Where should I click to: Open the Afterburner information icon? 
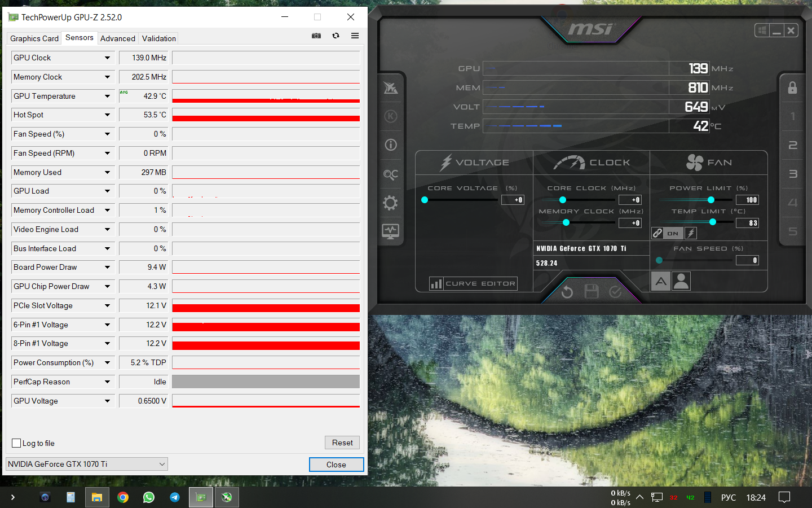[391, 145]
